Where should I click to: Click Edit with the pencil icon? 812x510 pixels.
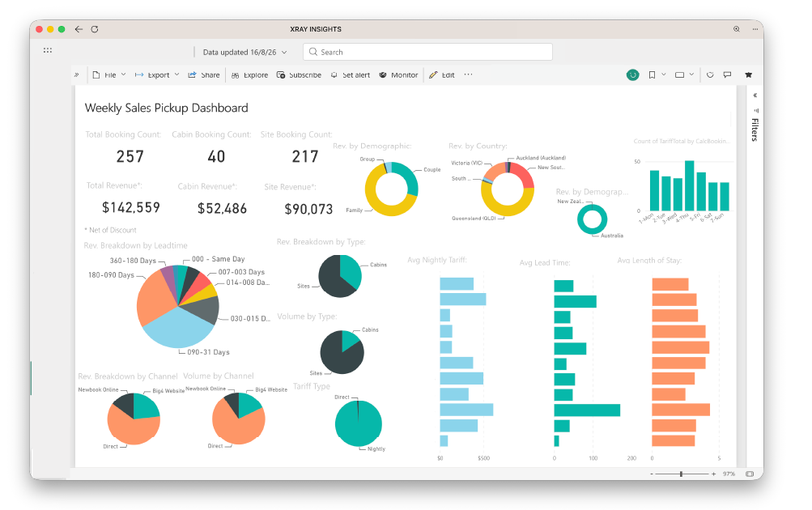(442, 74)
